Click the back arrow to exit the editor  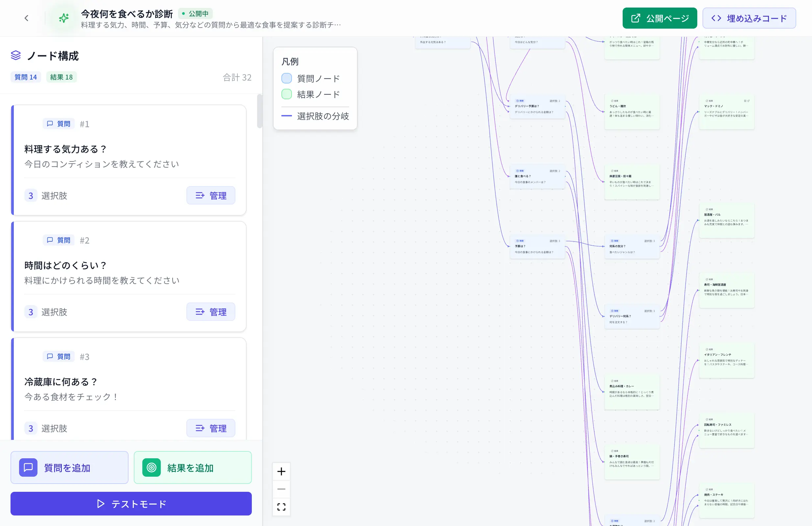(26, 18)
